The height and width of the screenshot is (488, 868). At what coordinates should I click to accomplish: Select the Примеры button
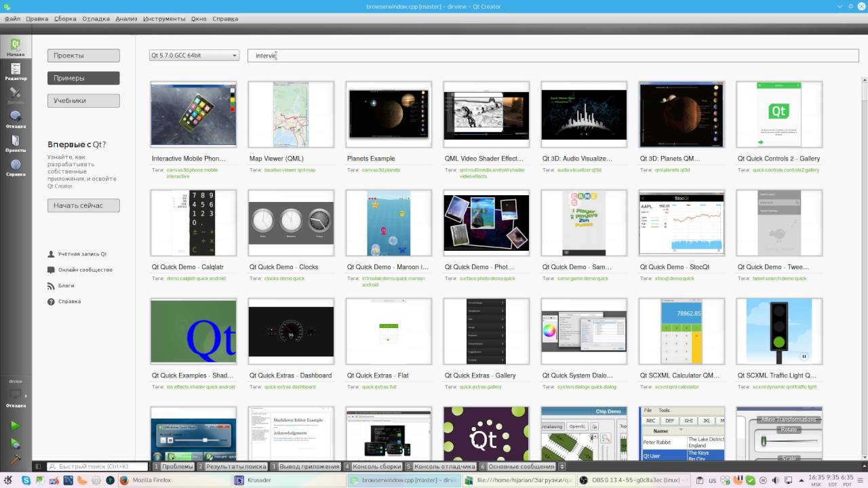point(83,78)
